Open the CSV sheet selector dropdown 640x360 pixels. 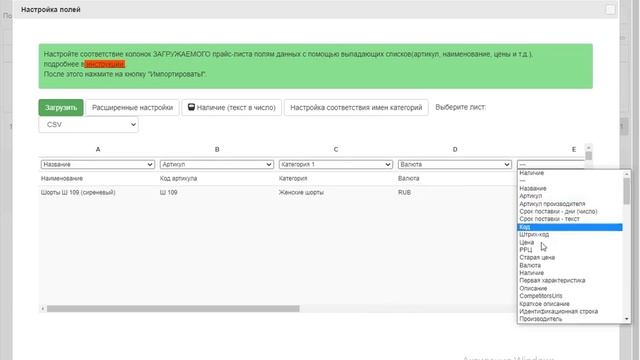click(x=89, y=124)
